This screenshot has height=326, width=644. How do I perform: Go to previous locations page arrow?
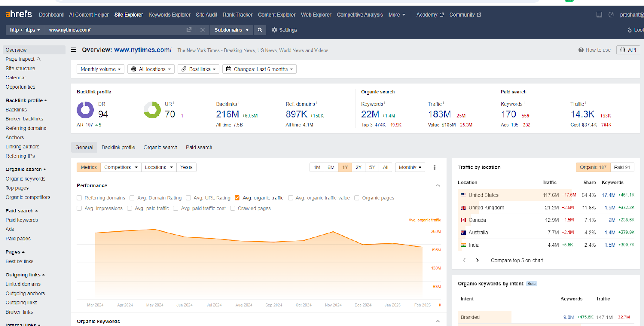[464, 260]
